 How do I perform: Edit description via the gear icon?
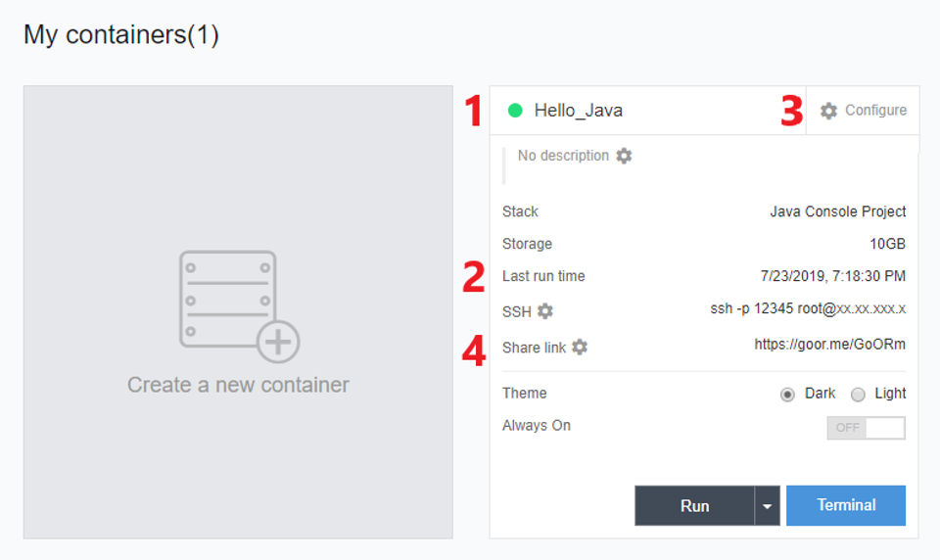[624, 156]
